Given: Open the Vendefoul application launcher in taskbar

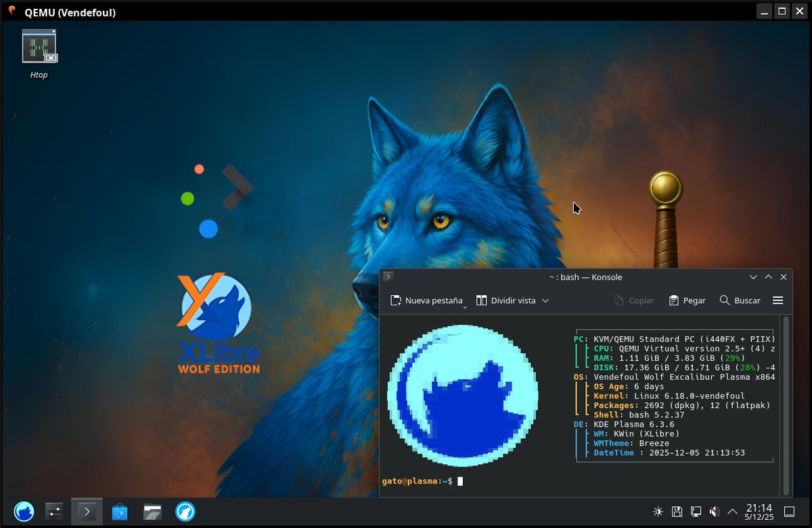Looking at the screenshot, I should click(x=24, y=511).
